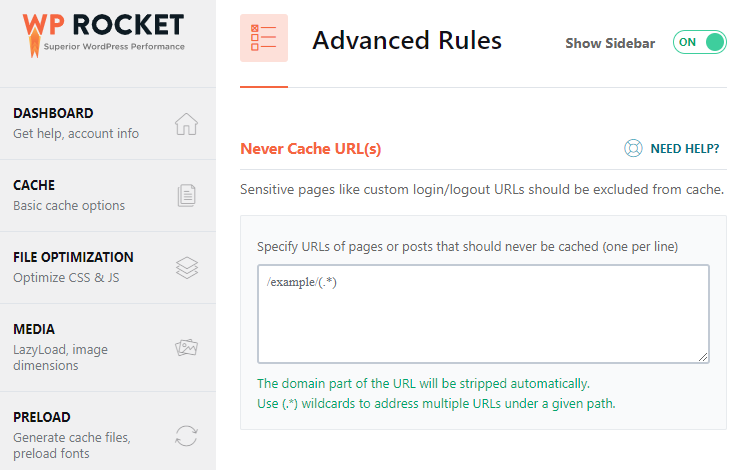Image resolution: width=740 pixels, height=470 pixels.
Task: Click the NEED HELP? link
Action: (x=685, y=149)
